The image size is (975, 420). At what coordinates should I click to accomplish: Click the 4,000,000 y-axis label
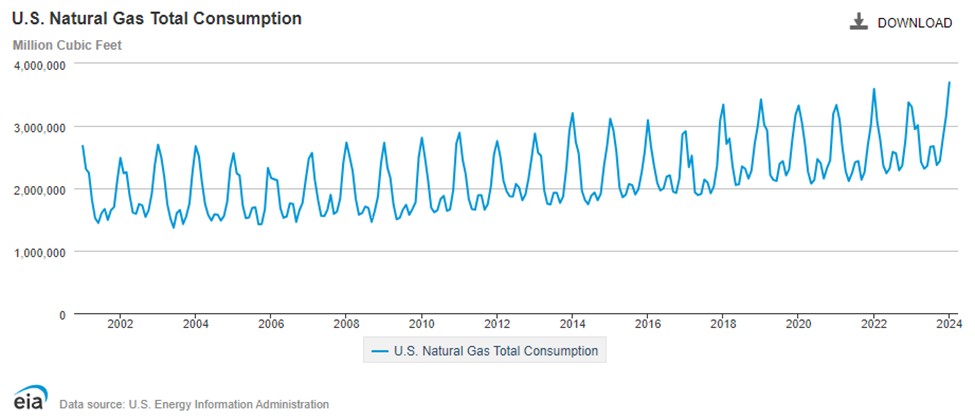[x=40, y=65]
